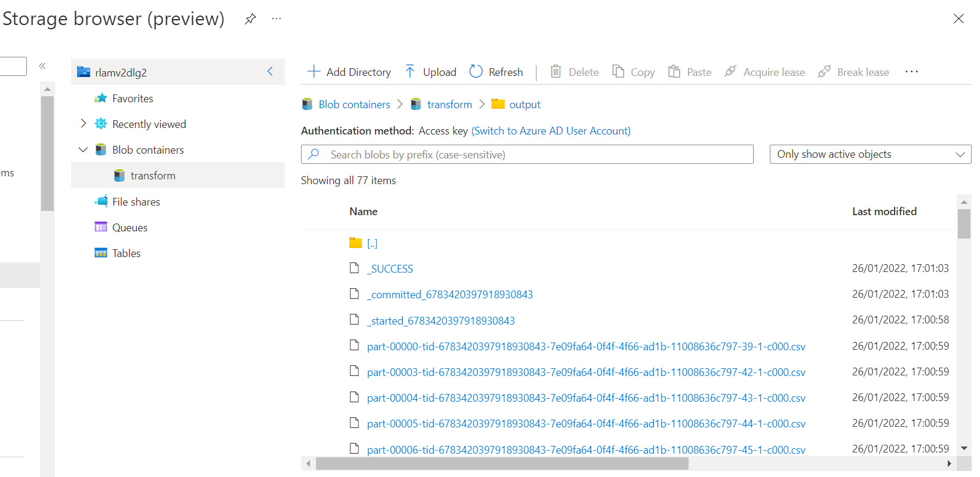980x477 pixels.
Task: Open File shares
Action: click(x=136, y=202)
